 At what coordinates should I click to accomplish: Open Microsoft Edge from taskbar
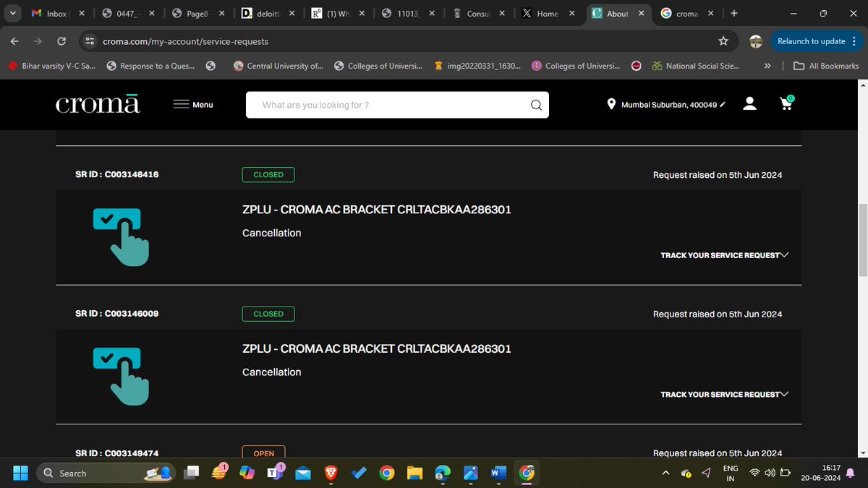coord(443,473)
